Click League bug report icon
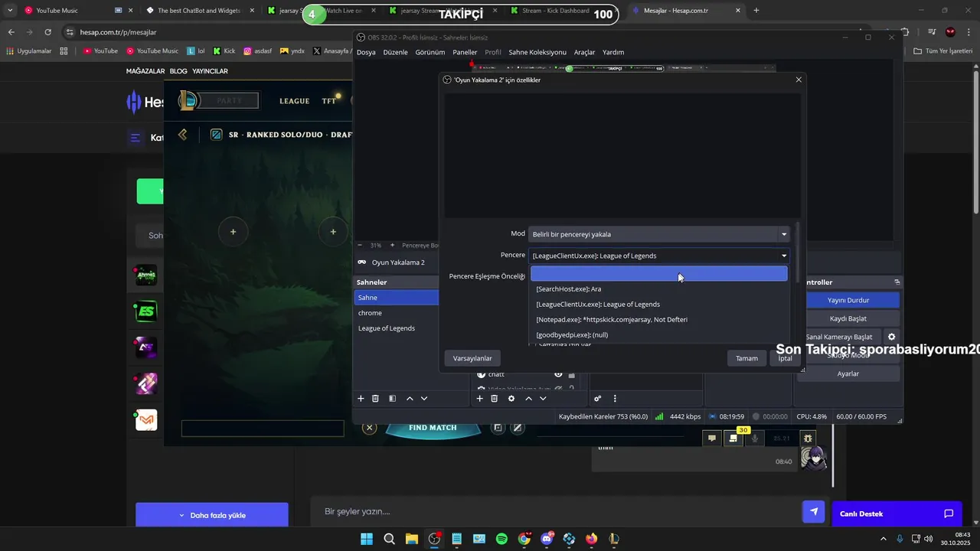Screen dimensions: 980x551 [x=808, y=439]
